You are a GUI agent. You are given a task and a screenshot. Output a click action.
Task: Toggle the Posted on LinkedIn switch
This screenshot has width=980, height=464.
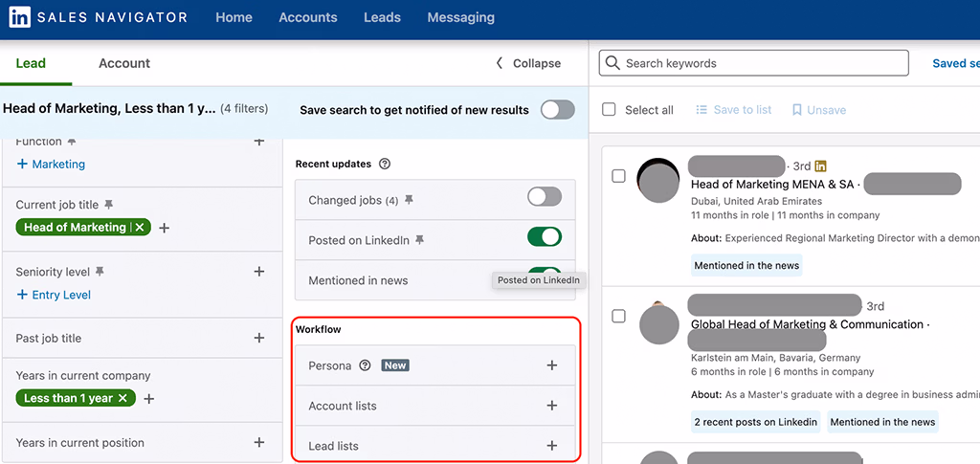(x=545, y=237)
